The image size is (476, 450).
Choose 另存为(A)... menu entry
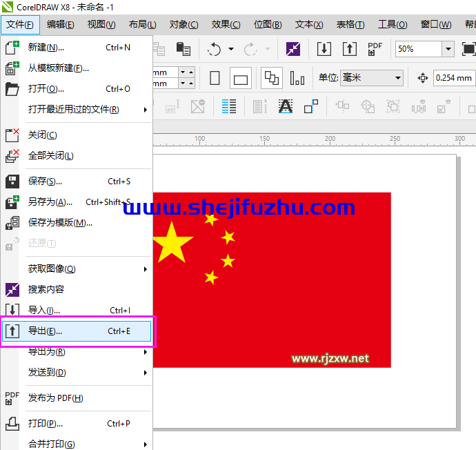[77, 202]
